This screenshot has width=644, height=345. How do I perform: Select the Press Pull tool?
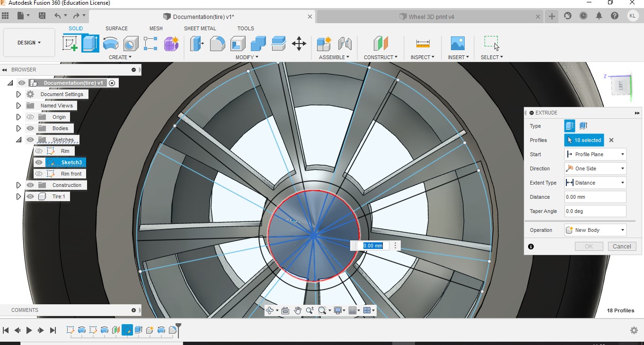click(197, 44)
